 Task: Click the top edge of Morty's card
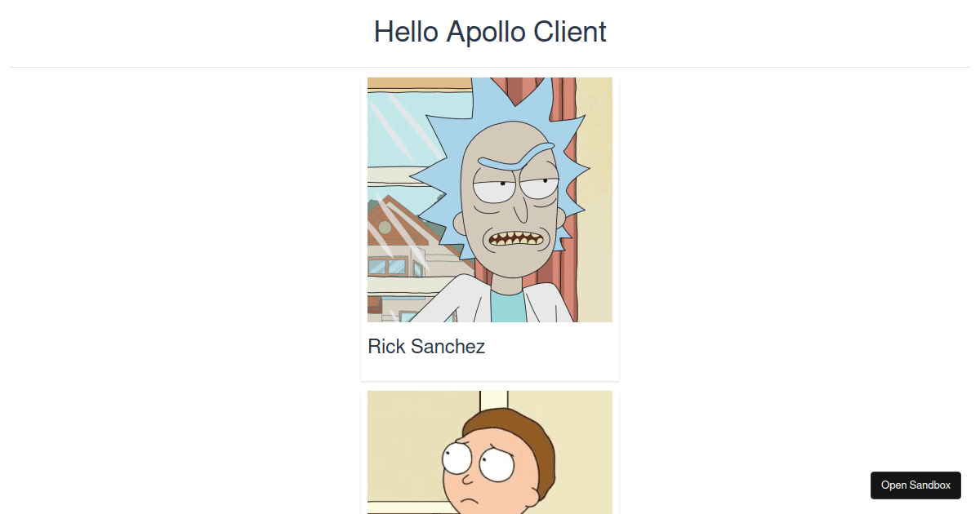pos(489,392)
